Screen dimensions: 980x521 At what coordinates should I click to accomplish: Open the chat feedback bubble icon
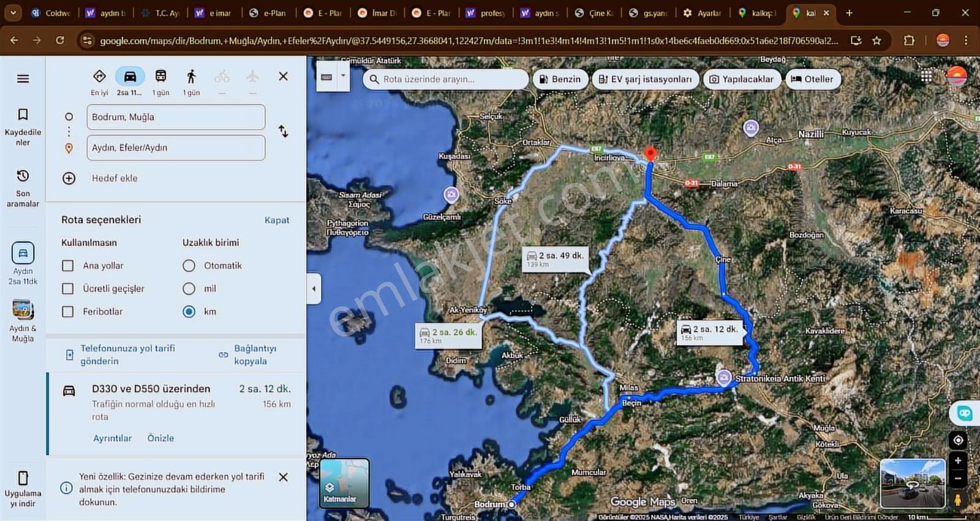coord(965,413)
